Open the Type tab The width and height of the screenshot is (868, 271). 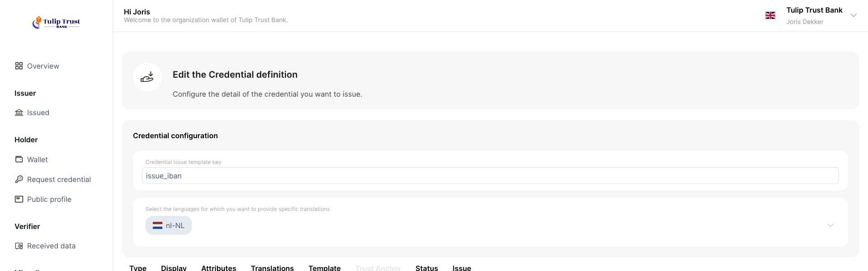[138, 268]
